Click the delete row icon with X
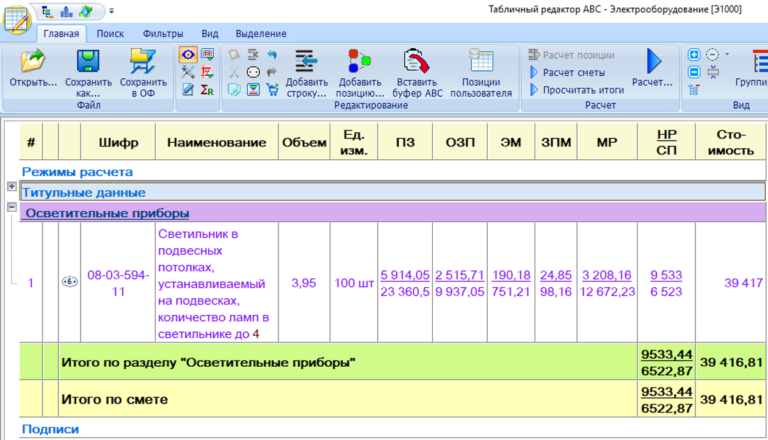Image resolution: width=768 pixels, height=440 pixels. [253, 54]
